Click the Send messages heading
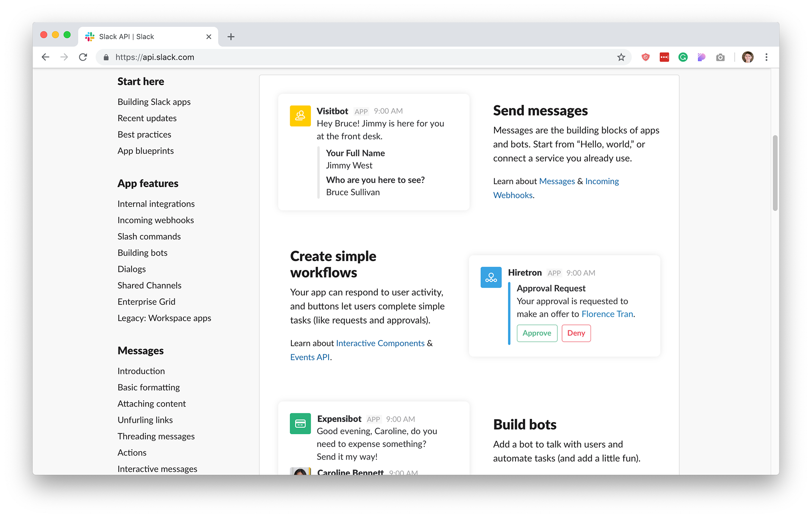The image size is (812, 518). point(540,111)
